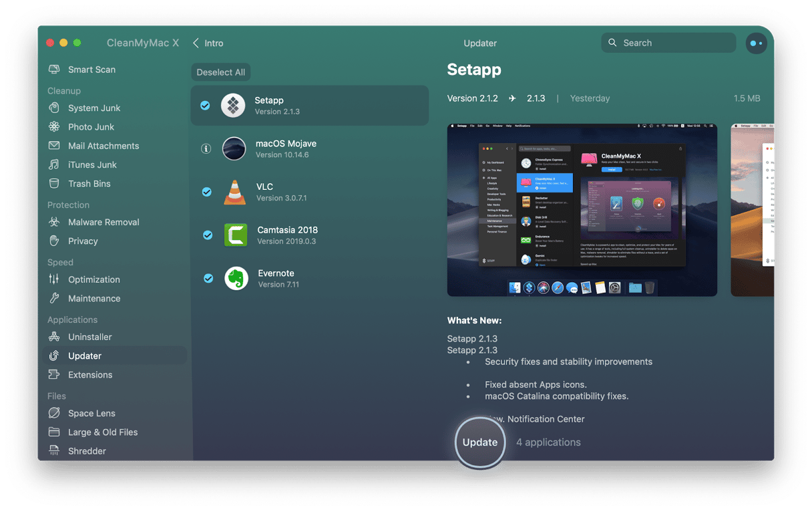This screenshot has height=508, width=812.
Task: Open the Privacy hand icon
Action: coord(55,241)
